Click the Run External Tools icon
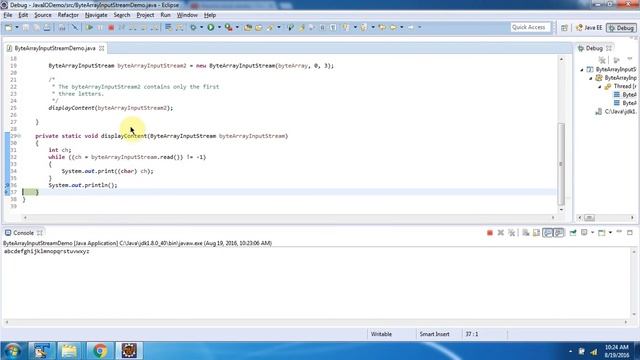Image resolution: width=640 pixels, height=360 pixels. coord(229,27)
